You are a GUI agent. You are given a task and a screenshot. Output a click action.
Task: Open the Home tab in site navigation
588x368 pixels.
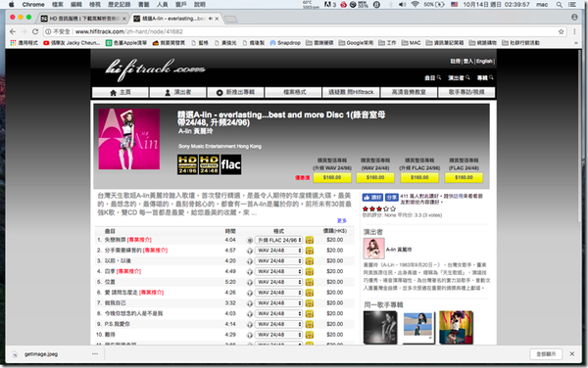coord(120,92)
